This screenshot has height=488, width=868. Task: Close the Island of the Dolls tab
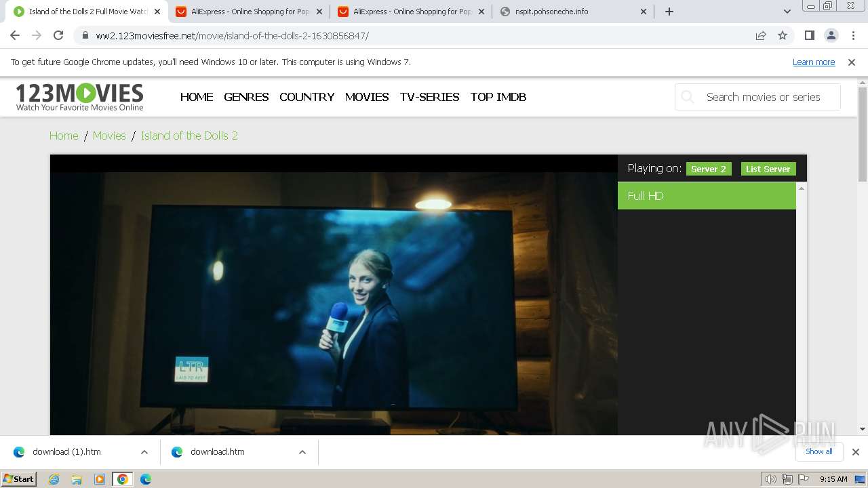click(157, 12)
